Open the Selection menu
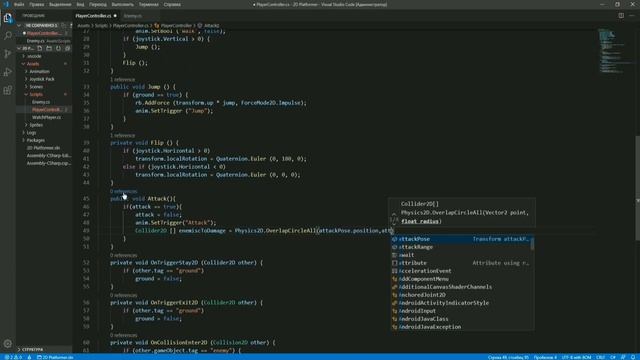The image size is (640, 360). (60, 4)
